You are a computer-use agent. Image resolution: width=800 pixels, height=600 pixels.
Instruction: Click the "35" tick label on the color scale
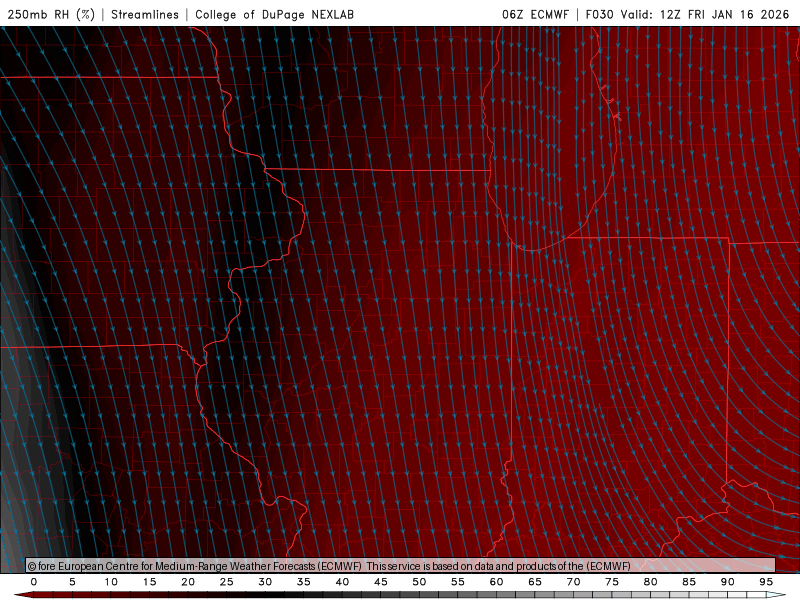(x=304, y=582)
